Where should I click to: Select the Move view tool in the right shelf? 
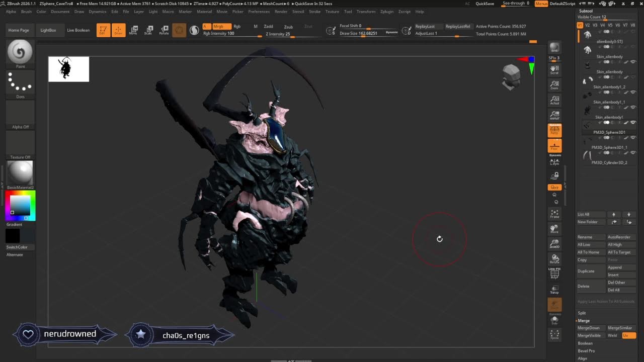[x=554, y=229]
